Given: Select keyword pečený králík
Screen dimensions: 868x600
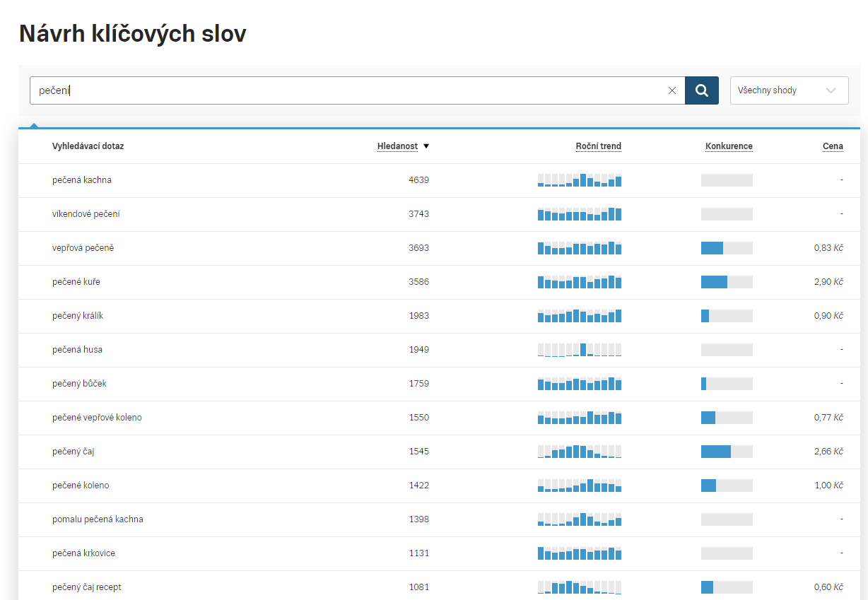Looking at the screenshot, I should pyautogui.click(x=78, y=316).
